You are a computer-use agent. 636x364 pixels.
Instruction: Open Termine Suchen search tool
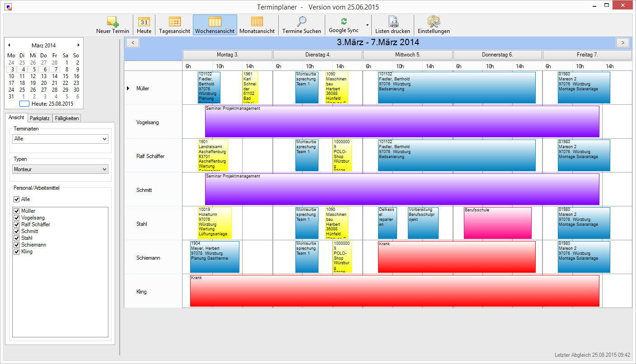301,25
